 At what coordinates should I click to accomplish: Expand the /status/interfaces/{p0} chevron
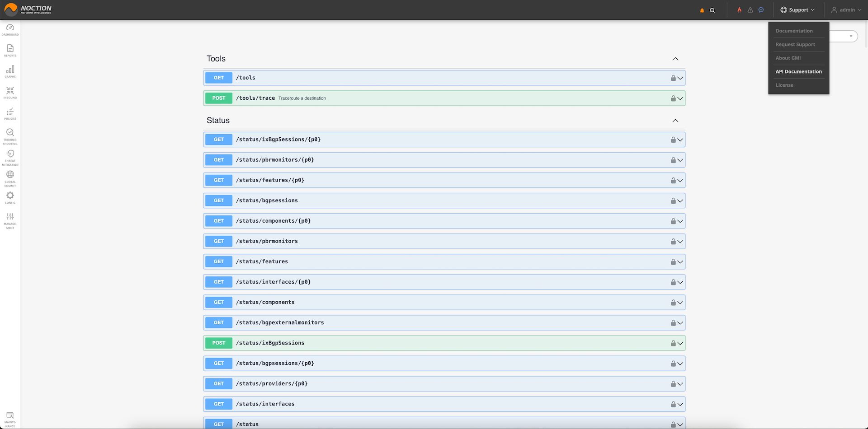[680, 282]
